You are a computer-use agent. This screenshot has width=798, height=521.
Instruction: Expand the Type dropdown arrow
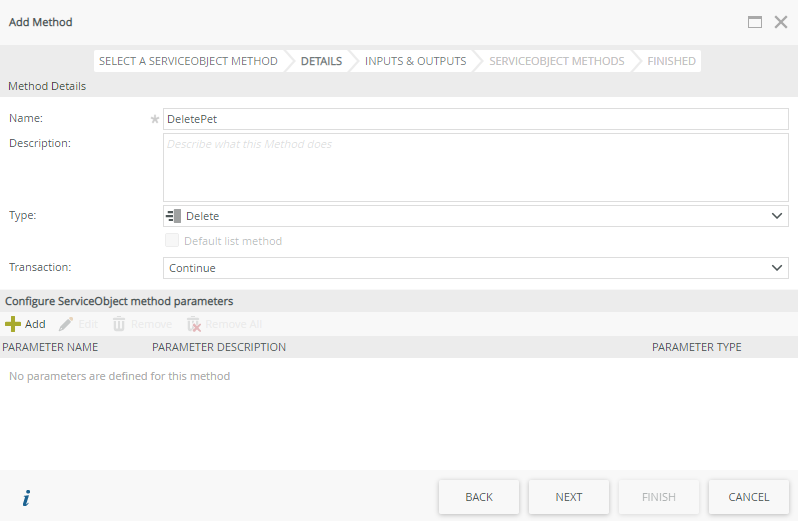778,216
